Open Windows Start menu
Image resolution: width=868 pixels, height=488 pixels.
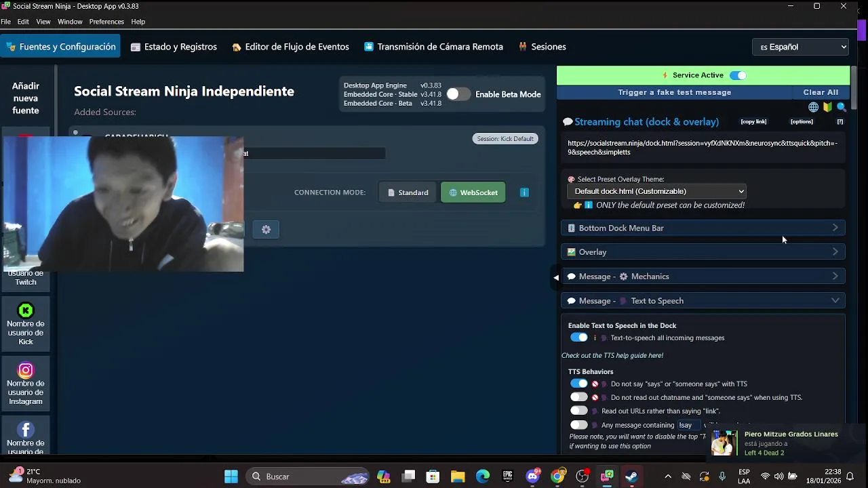(x=231, y=476)
